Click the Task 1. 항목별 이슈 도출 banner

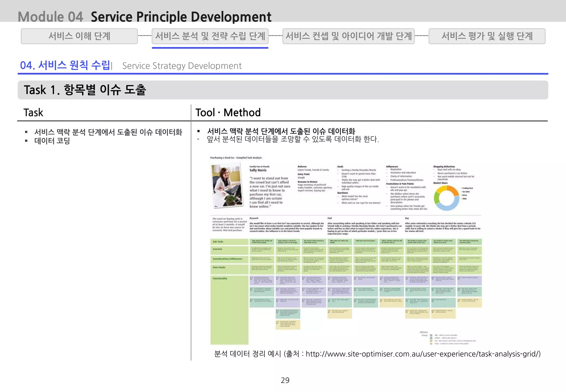click(283, 90)
